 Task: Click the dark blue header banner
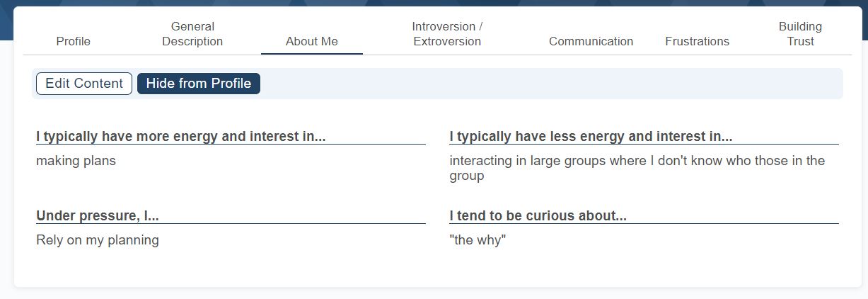[424, 3]
